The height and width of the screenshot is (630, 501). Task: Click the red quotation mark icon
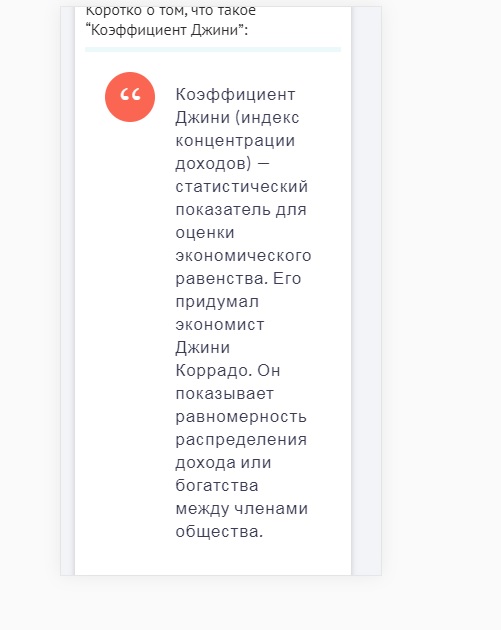pos(130,97)
